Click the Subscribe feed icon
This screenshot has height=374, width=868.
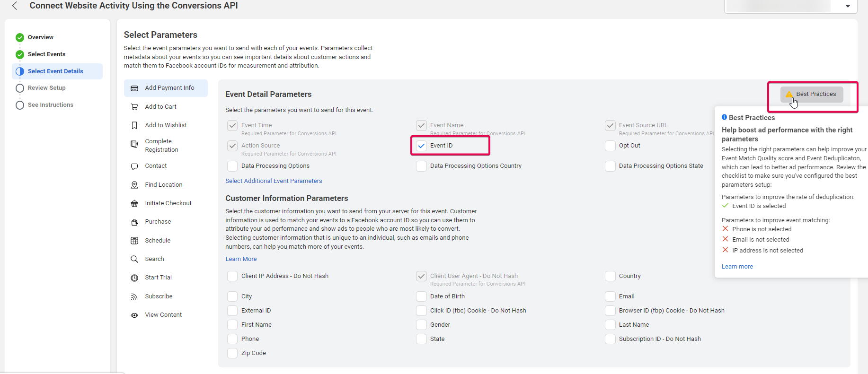click(x=134, y=296)
